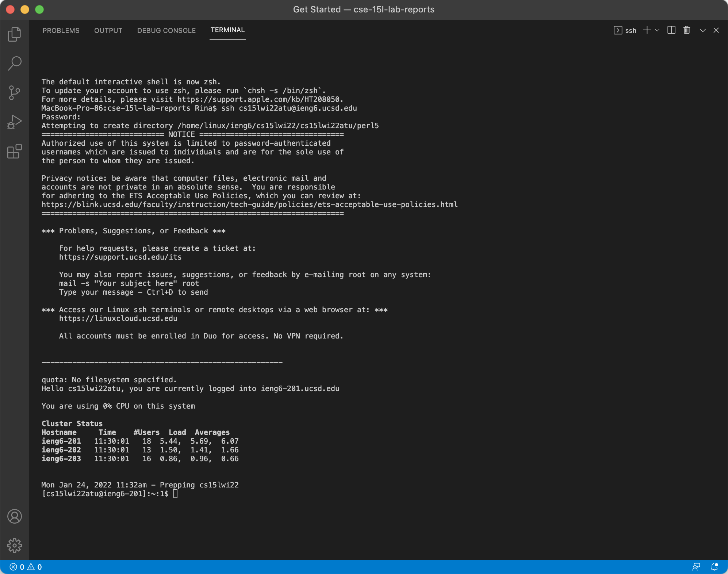Viewport: 728px width, 574px height.
Task: Open the linuxcloud.ucsd.edu link
Action: [x=118, y=318]
